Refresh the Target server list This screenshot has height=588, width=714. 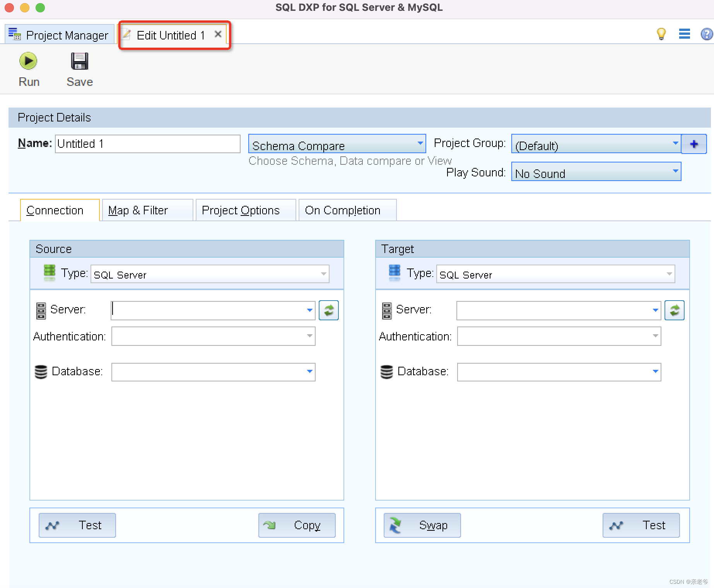pyautogui.click(x=674, y=310)
